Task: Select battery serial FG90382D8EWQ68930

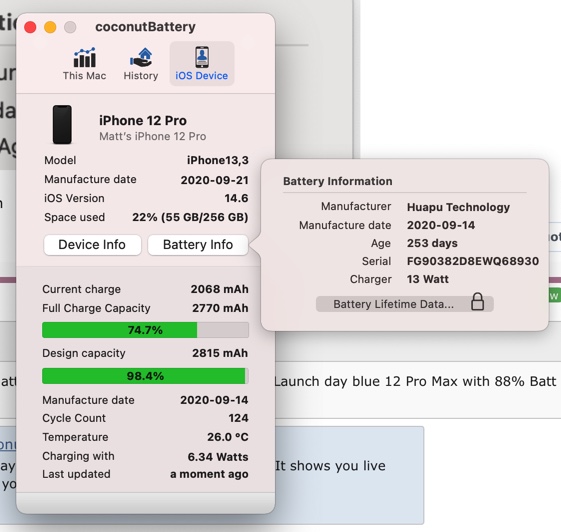Action: click(473, 261)
